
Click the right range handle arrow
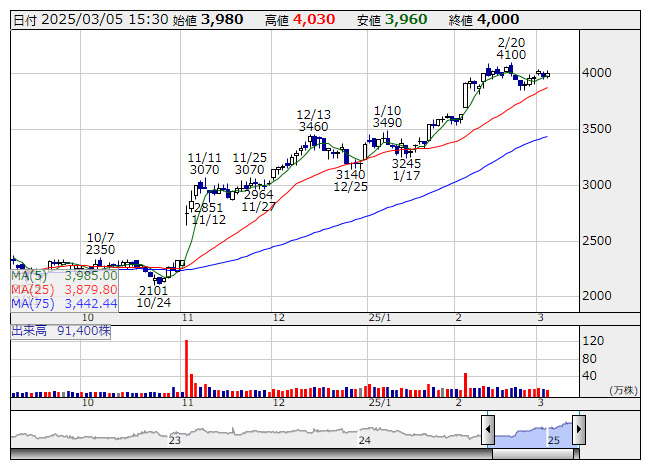click(x=579, y=429)
